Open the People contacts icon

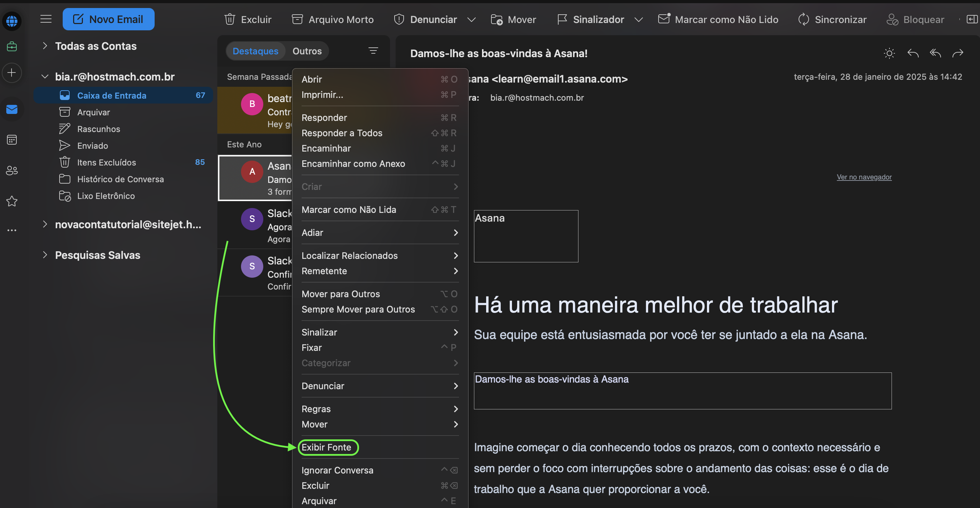[x=12, y=170]
